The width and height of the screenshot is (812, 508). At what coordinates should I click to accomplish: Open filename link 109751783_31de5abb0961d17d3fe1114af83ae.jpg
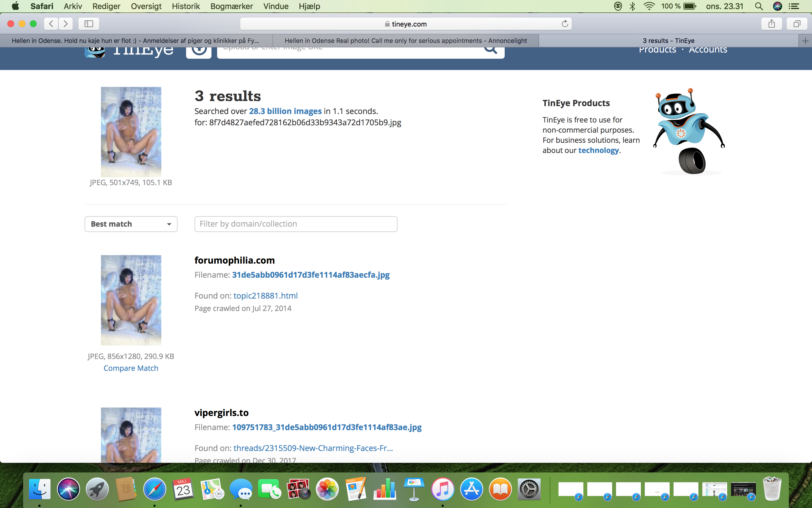point(327,427)
